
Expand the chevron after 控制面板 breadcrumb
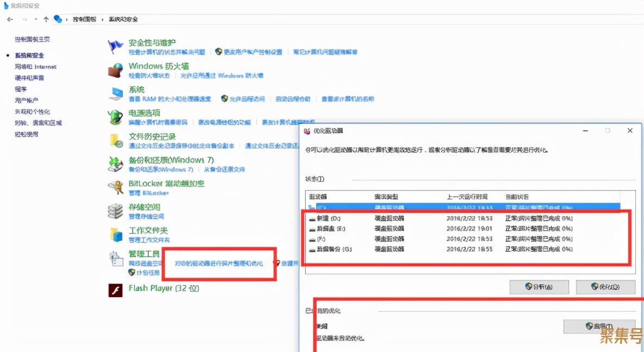click(102, 20)
